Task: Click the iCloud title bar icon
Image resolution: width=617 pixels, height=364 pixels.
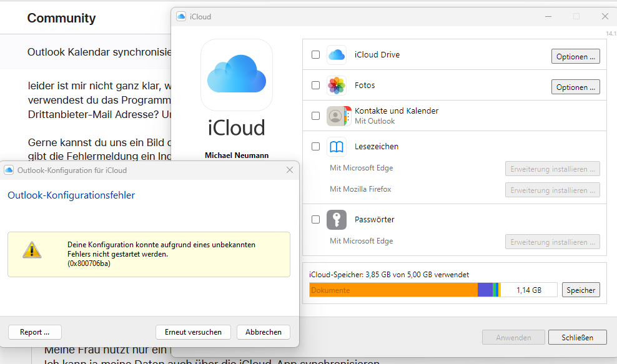Action: pos(181,17)
